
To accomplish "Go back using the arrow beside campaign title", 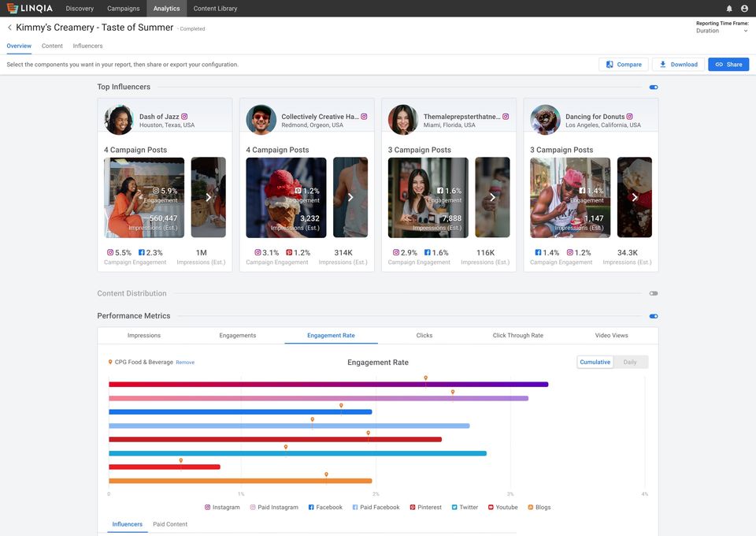I will [9, 28].
